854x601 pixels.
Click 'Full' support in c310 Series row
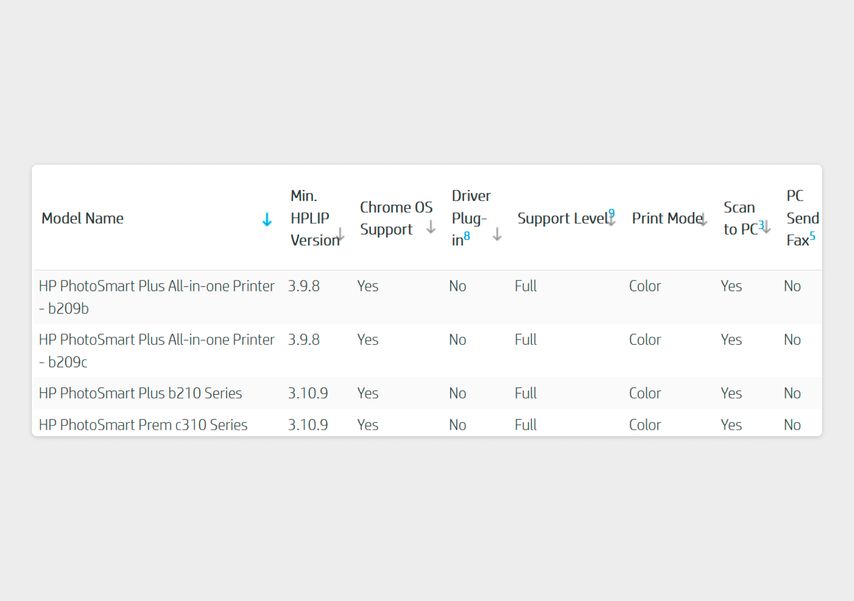pos(526,425)
